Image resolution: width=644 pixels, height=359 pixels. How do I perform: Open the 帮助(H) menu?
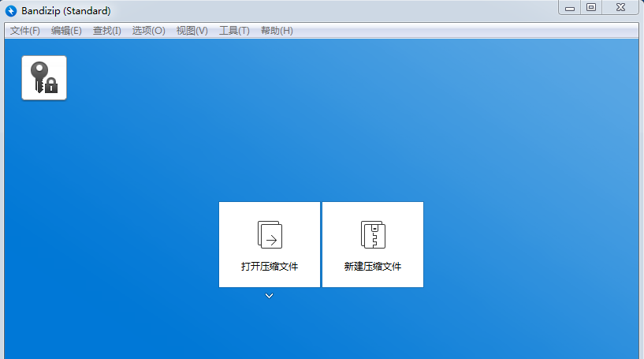click(x=276, y=31)
